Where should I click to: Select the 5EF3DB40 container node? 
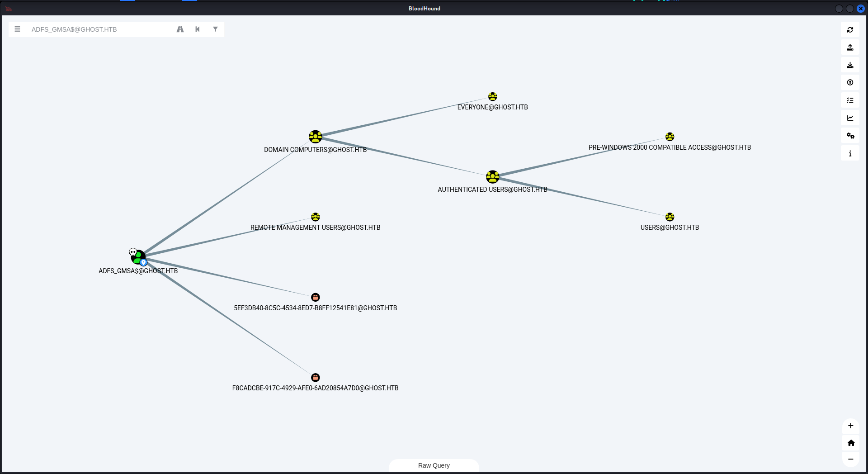[316, 297]
